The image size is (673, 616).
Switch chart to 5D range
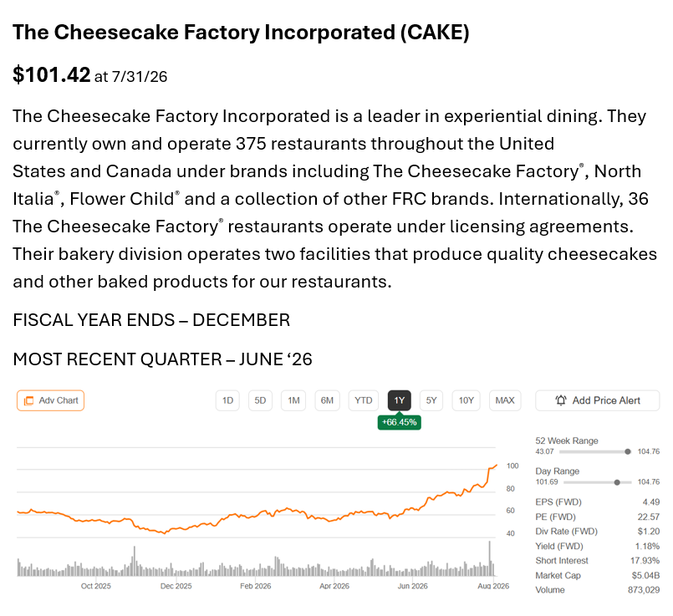pos(260,400)
